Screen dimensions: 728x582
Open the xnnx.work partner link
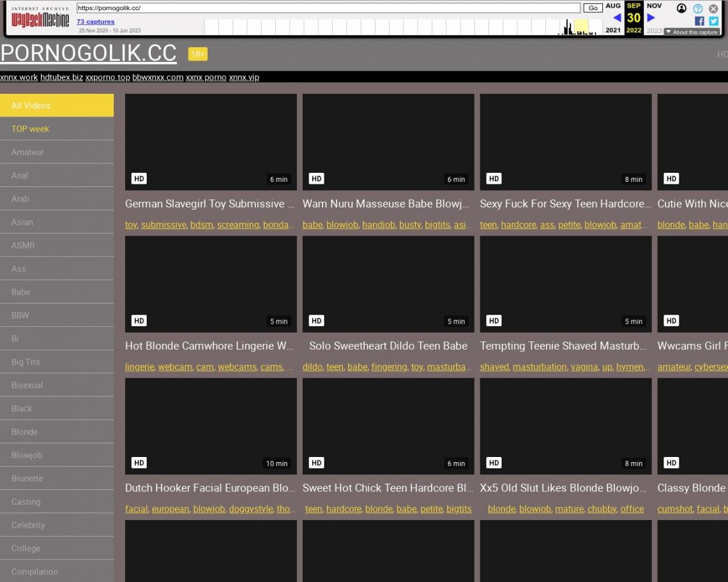click(x=19, y=77)
